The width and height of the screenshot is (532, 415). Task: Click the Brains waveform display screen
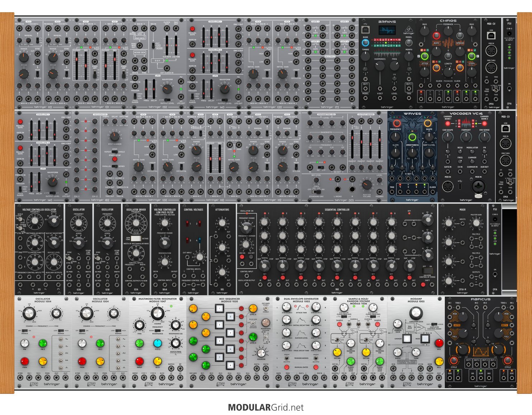click(x=387, y=30)
